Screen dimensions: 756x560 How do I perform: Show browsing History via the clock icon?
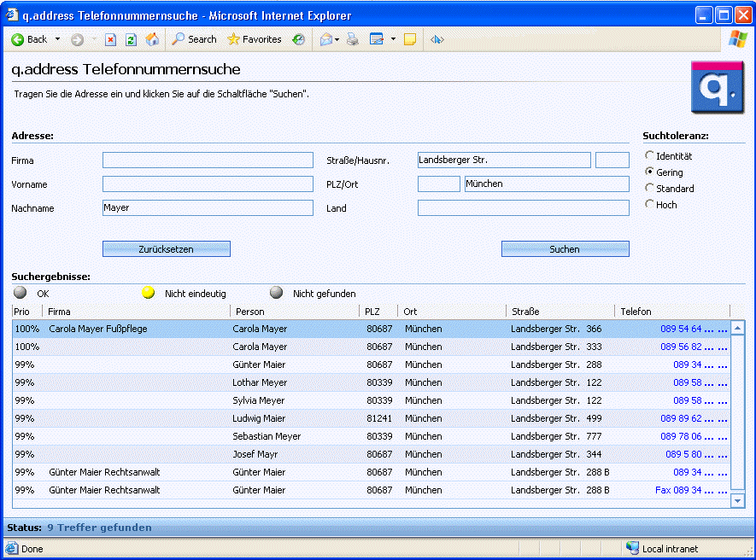click(x=299, y=39)
